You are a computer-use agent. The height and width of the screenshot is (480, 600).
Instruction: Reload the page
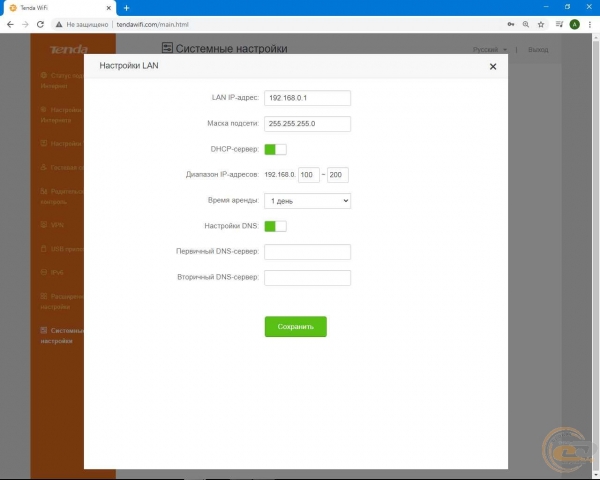pos(40,24)
